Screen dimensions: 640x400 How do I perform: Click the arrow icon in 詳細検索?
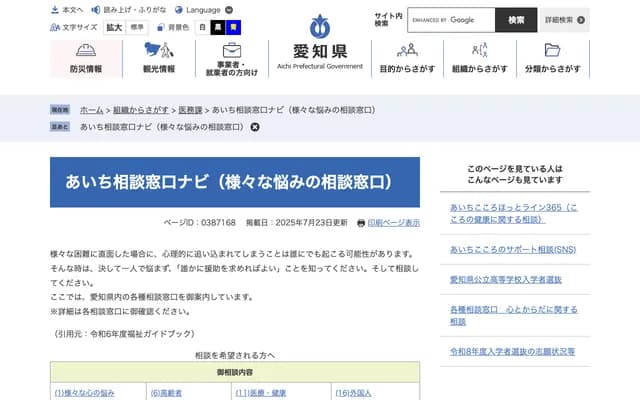(x=581, y=20)
